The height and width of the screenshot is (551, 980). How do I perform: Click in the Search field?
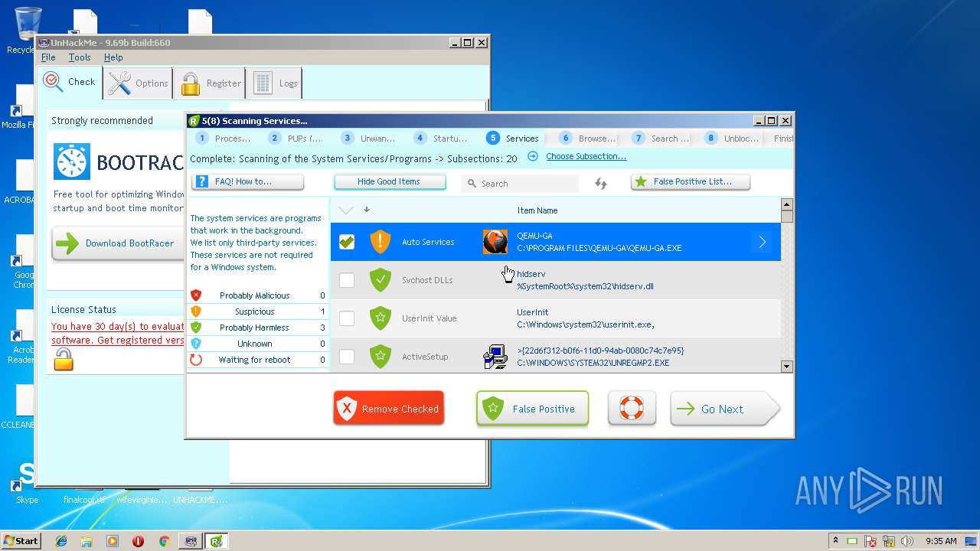(x=521, y=184)
